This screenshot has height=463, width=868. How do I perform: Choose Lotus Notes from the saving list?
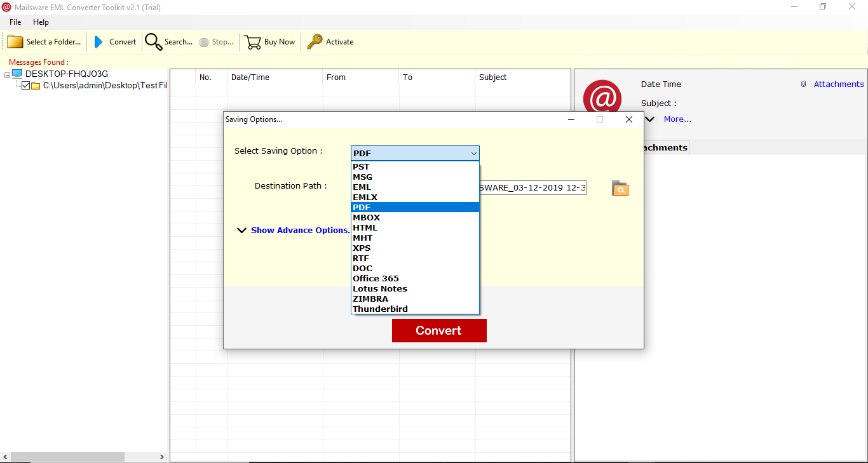pyautogui.click(x=415, y=289)
